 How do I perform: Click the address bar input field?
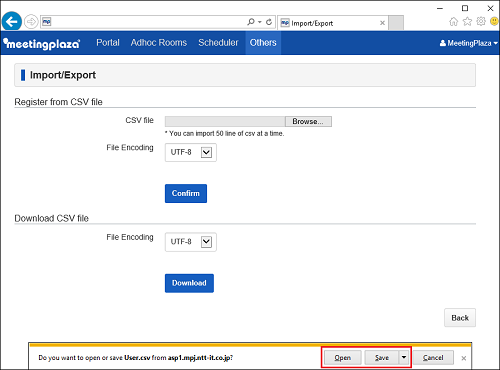(148, 22)
